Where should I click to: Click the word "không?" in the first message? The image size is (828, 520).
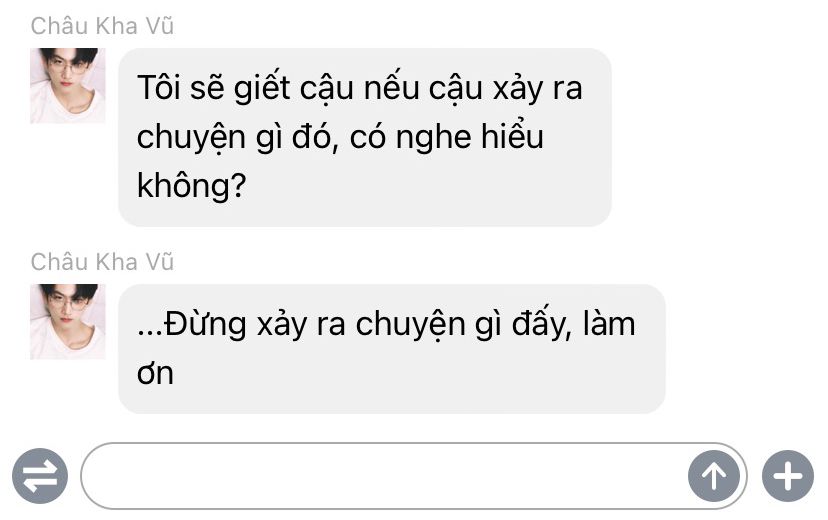(x=192, y=186)
